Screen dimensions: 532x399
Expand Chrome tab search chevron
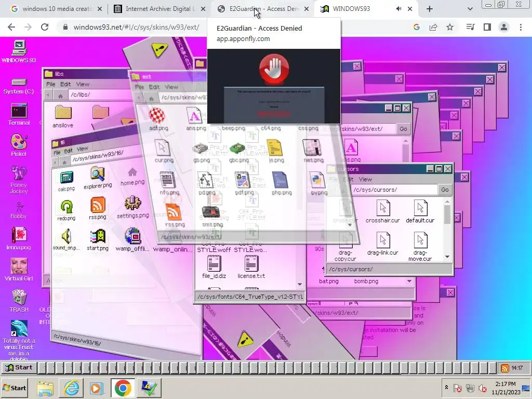click(470, 9)
